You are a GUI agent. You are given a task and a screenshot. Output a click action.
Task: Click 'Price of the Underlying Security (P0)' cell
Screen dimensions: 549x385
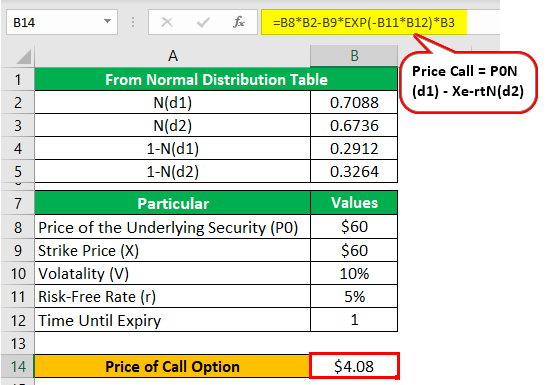tap(173, 227)
